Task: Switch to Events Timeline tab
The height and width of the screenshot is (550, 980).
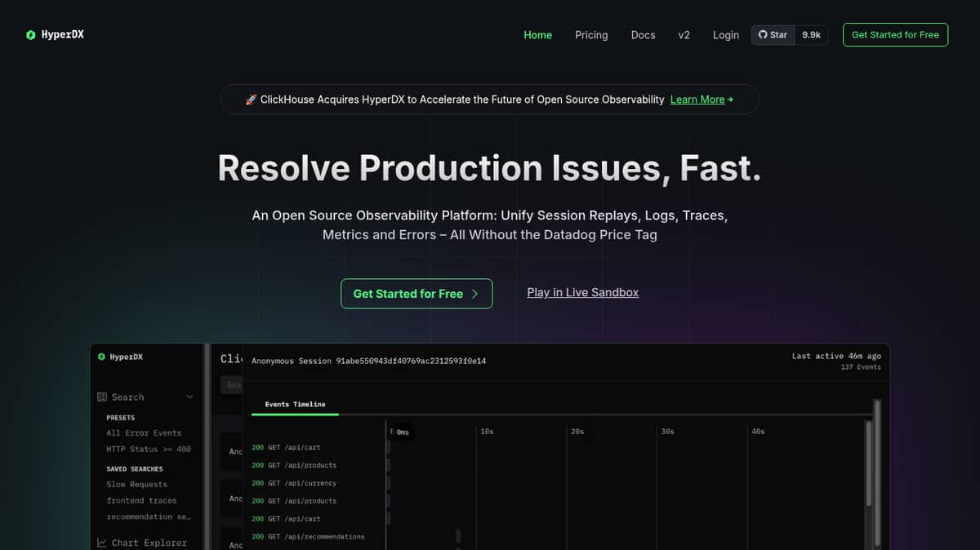Action: pyautogui.click(x=295, y=404)
